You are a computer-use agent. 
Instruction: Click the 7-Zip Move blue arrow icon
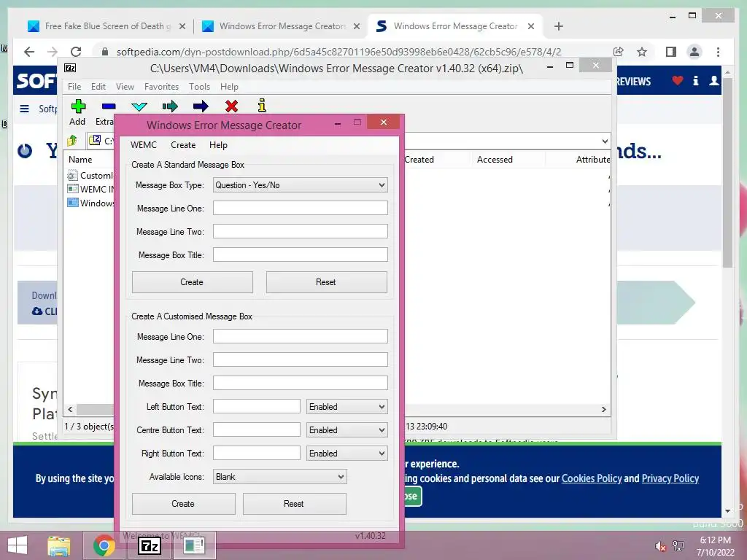click(x=201, y=106)
